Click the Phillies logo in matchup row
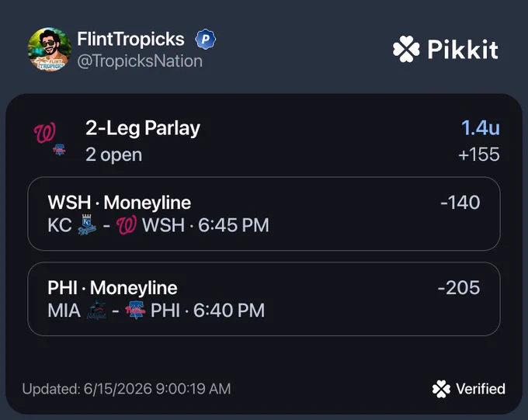This screenshot has width=528, height=420. click(135, 311)
